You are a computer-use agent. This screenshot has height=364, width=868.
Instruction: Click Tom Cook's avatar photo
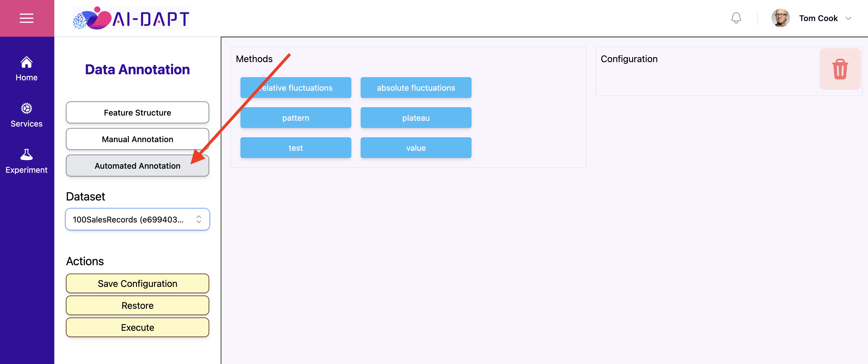pyautogui.click(x=780, y=18)
